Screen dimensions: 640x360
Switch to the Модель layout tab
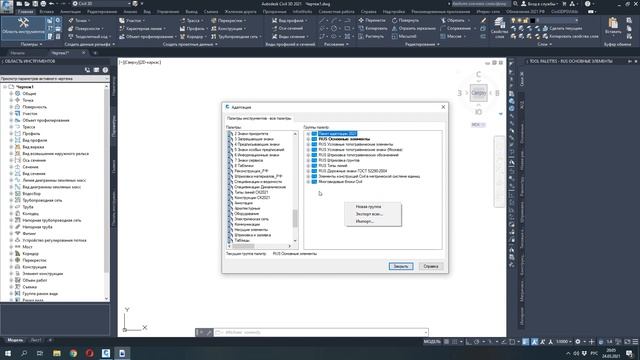[15, 340]
